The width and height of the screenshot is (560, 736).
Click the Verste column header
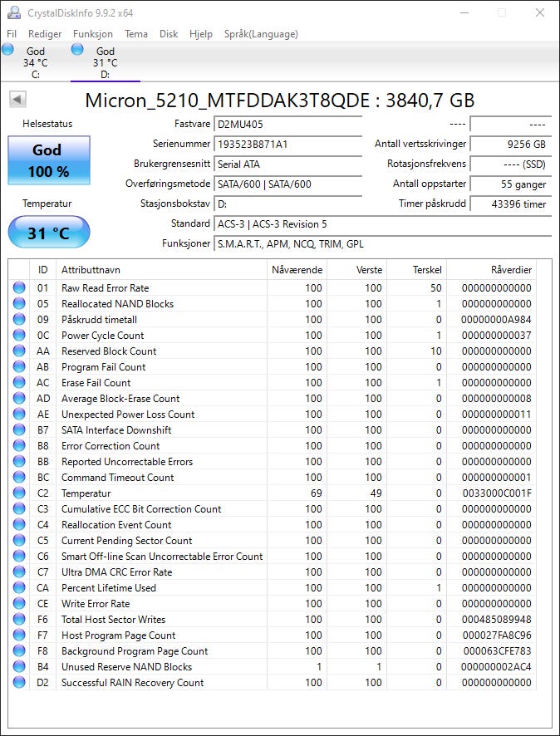(357, 270)
